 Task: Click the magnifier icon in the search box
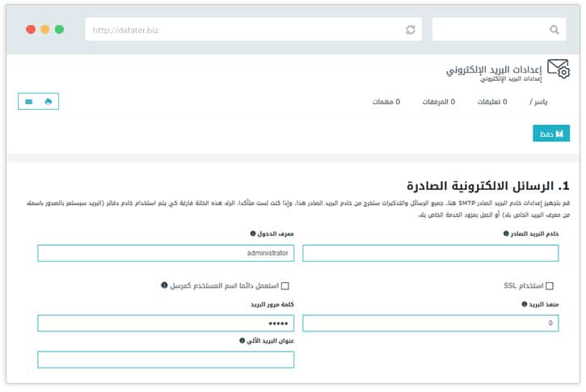pyautogui.click(x=554, y=30)
